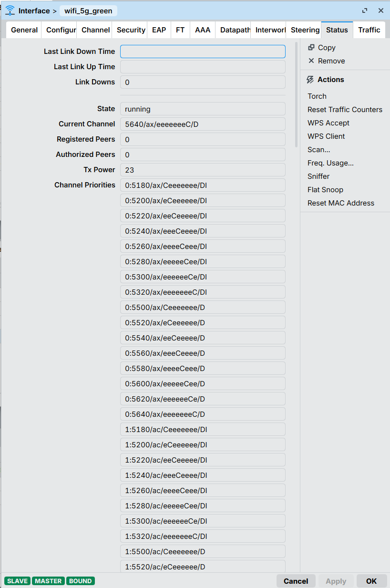
Task: Open the Interworking tab
Action: [x=268, y=30]
